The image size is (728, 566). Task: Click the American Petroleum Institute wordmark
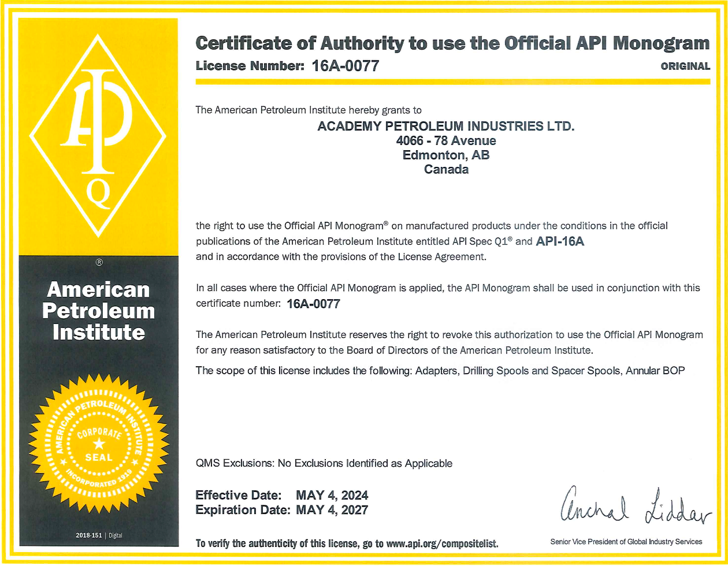pyautogui.click(x=99, y=311)
